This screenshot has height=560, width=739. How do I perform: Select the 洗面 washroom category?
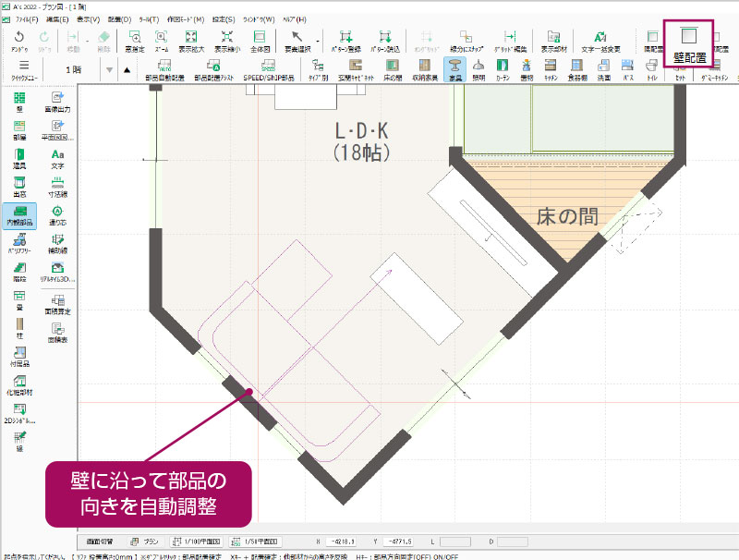pyautogui.click(x=604, y=69)
